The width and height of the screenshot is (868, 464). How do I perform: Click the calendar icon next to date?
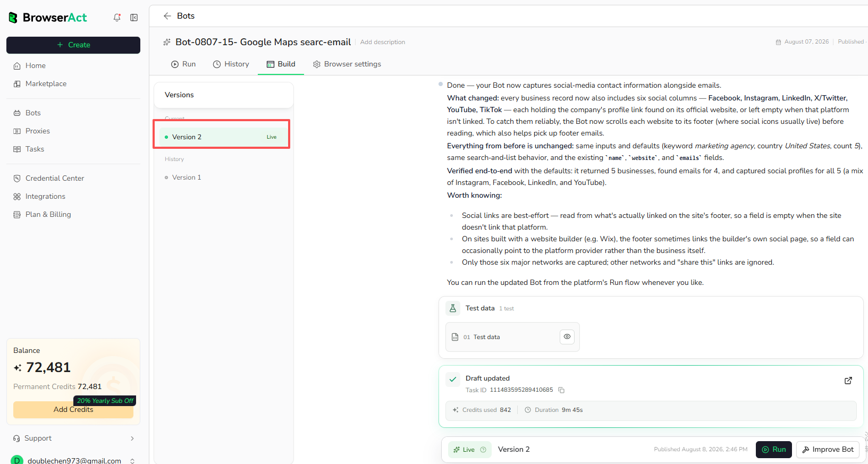(x=778, y=42)
